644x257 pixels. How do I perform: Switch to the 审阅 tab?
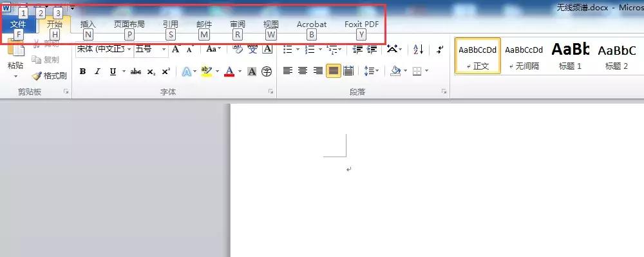click(238, 24)
